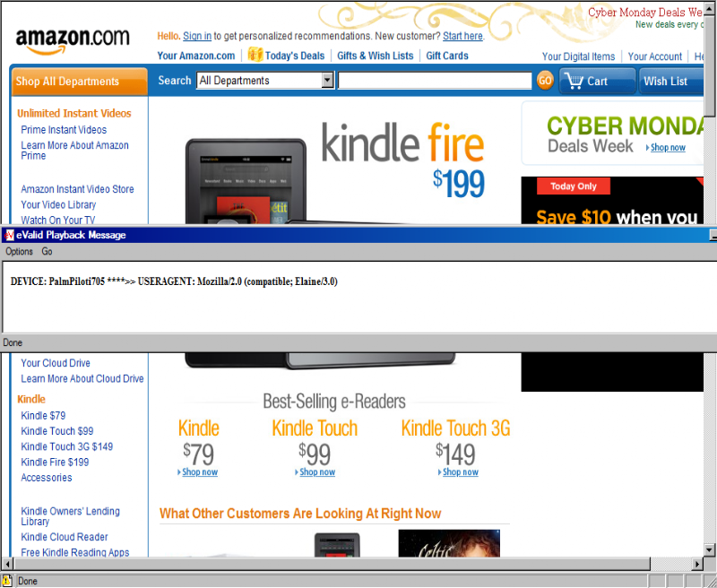The width and height of the screenshot is (717, 588).
Task: Click the Shop now arrow under Kindle $79
Action: coord(178,472)
